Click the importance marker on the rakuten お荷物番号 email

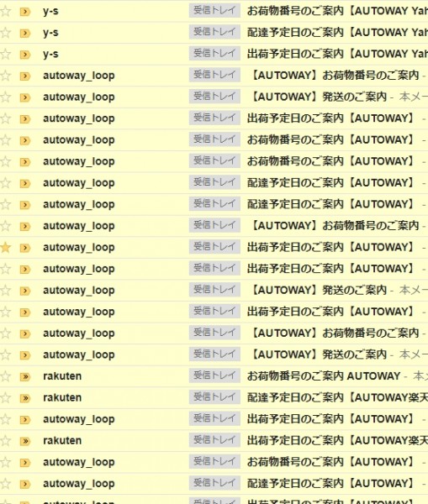[24, 376]
